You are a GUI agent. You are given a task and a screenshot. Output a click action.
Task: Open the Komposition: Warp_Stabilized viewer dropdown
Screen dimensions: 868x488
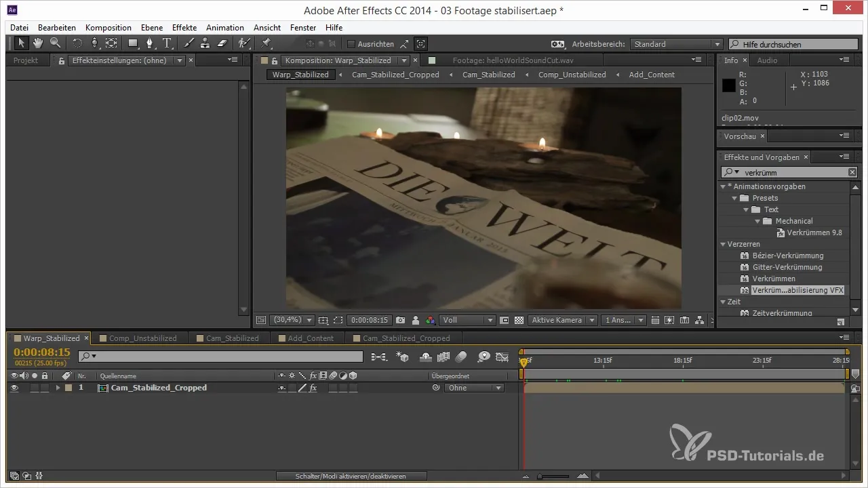[x=404, y=60]
